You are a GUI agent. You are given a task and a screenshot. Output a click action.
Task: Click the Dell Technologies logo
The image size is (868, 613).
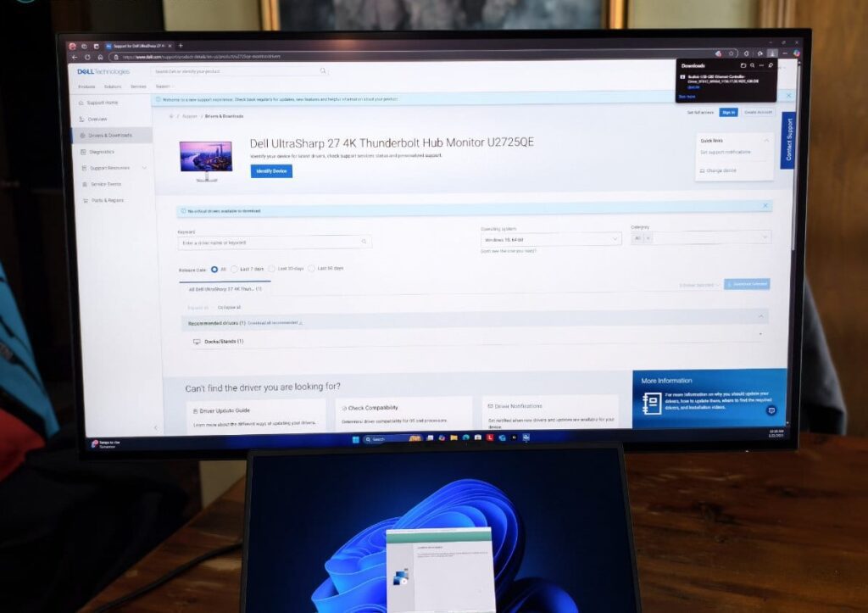pyautogui.click(x=103, y=71)
